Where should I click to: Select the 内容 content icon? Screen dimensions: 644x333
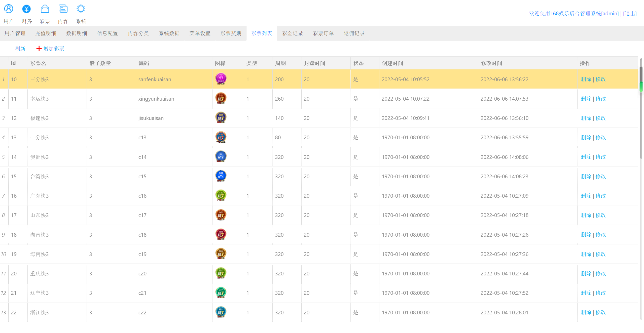pos(63,9)
